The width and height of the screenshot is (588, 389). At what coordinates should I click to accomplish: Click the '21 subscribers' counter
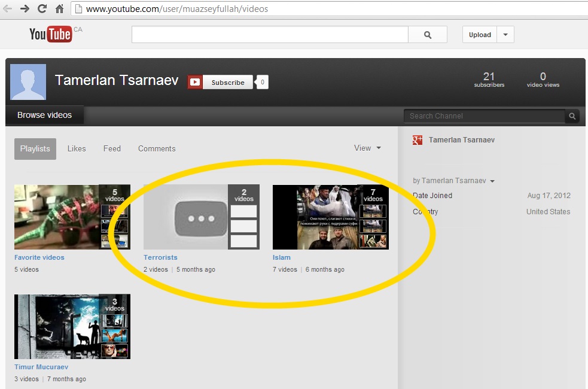[489, 80]
